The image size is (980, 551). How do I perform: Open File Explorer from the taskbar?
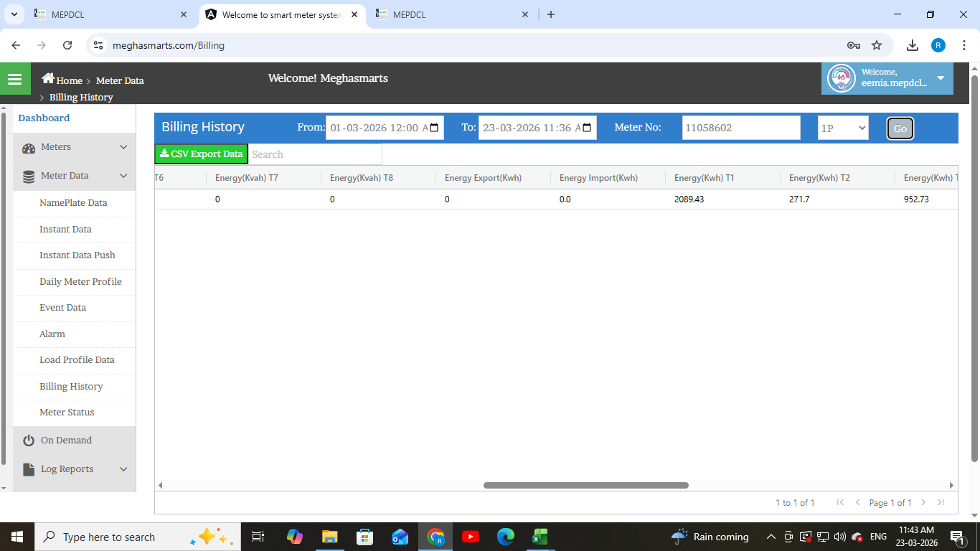[329, 537]
